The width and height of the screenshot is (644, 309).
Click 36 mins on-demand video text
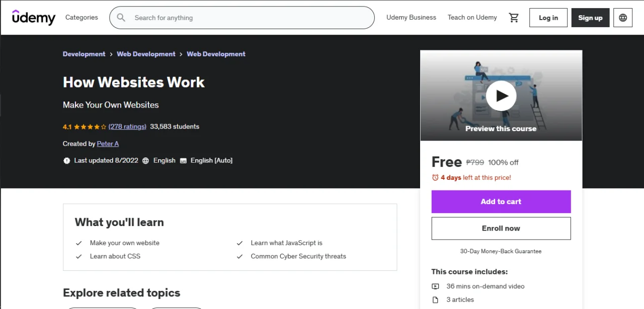coord(486,286)
